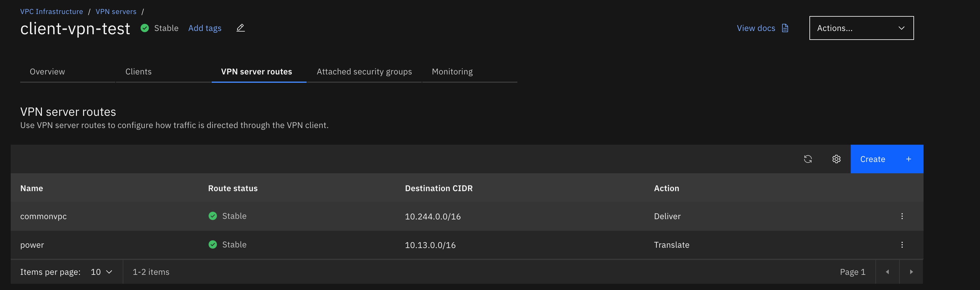This screenshot has width=980, height=290.
Task: Click the View docs document icon
Action: tap(785, 28)
